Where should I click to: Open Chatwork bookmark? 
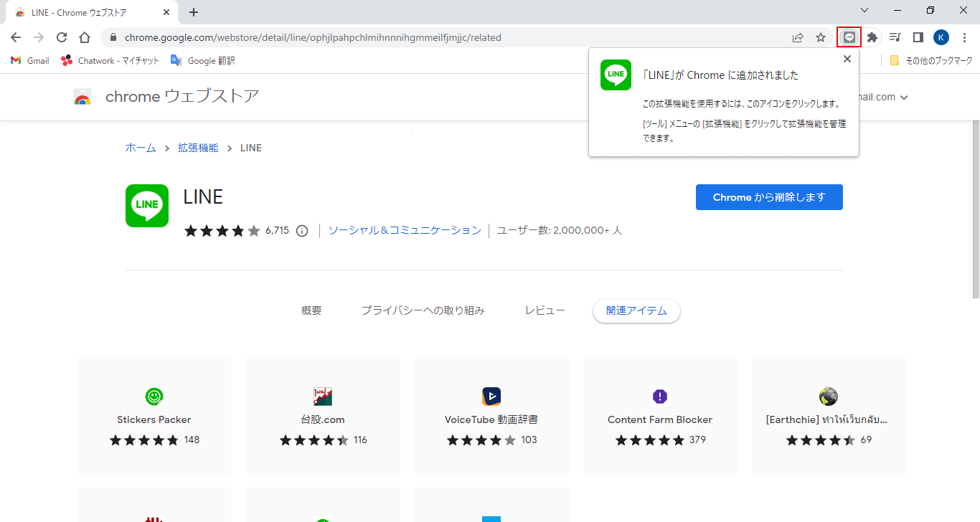pyautogui.click(x=110, y=60)
